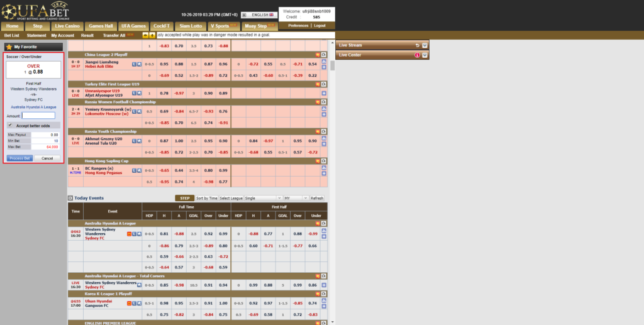This screenshot has width=644, height=325.
Task: Add Russia Women Football Championship to favorites
Action: 318,102
